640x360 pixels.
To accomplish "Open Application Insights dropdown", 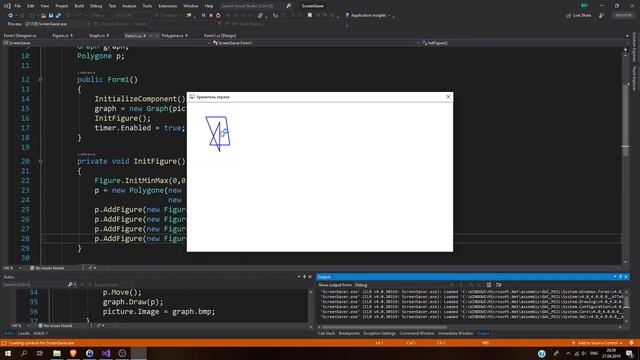I will [x=368, y=16].
